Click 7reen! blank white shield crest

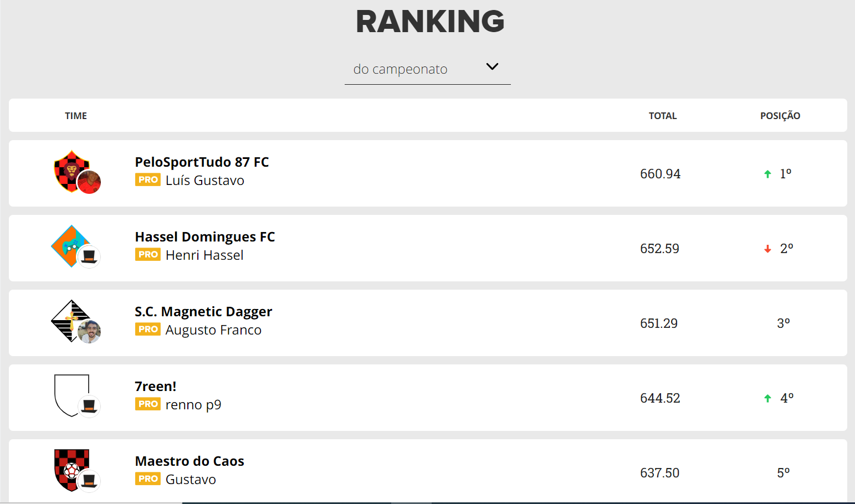(x=71, y=395)
